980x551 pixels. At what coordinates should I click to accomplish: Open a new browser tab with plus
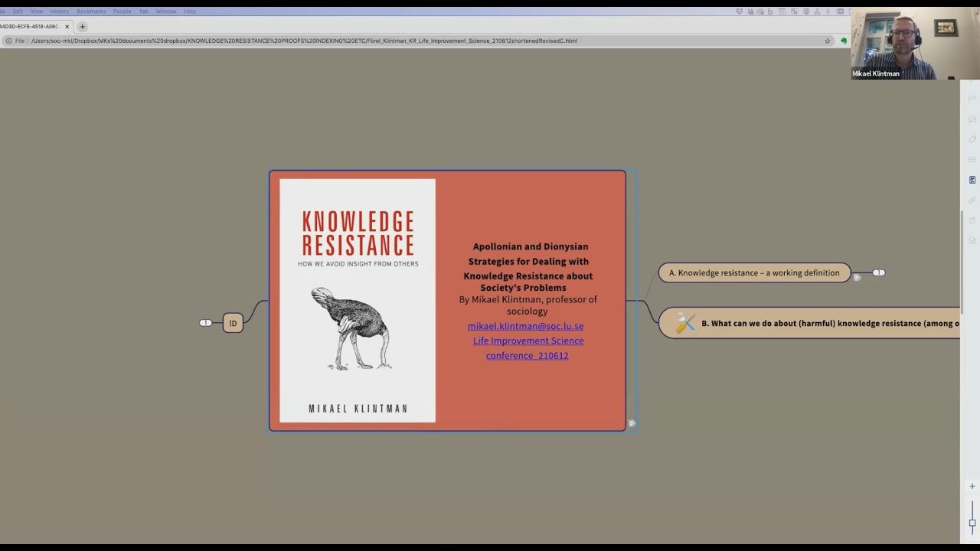pyautogui.click(x=83, y=27)
